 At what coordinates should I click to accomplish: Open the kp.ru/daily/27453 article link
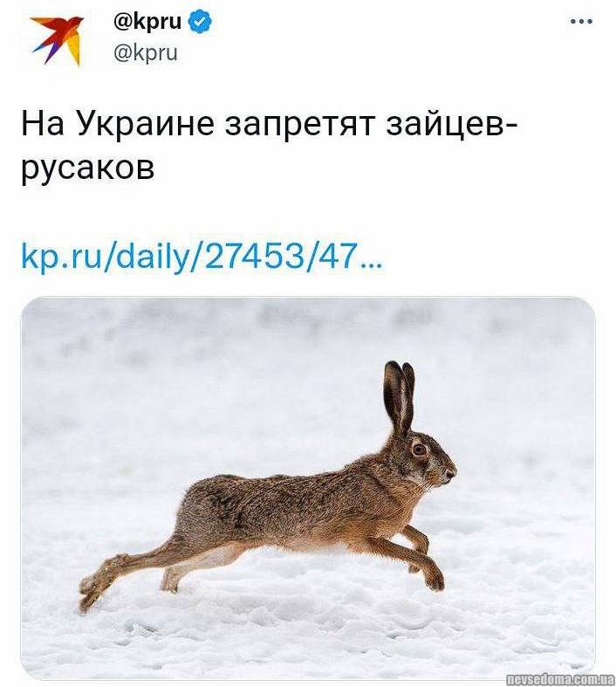[x=202, y=257]
